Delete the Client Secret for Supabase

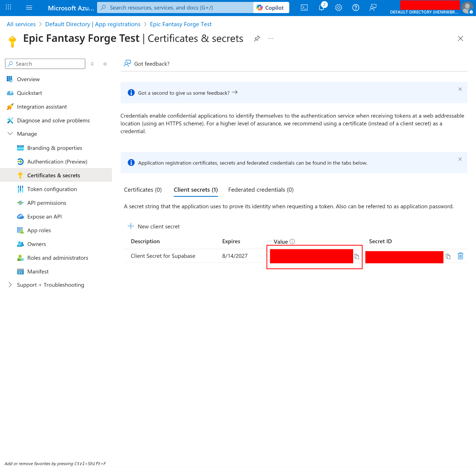tap(460, 256)
